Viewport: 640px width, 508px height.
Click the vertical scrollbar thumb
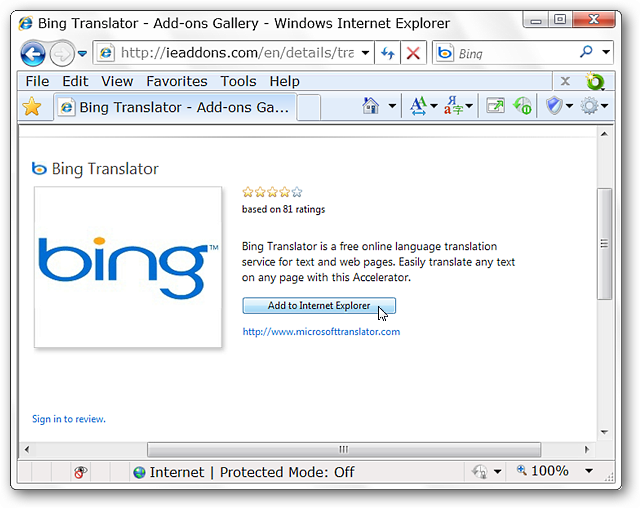[604, 244]
